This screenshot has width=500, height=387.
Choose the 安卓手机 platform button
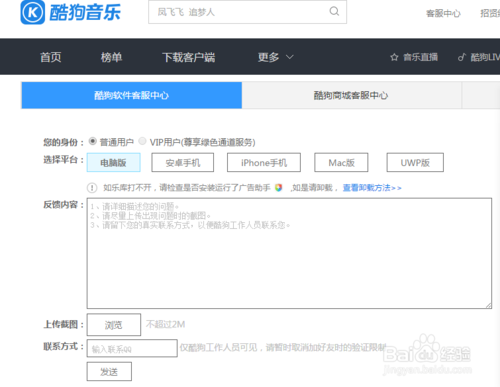click(183, 163)
